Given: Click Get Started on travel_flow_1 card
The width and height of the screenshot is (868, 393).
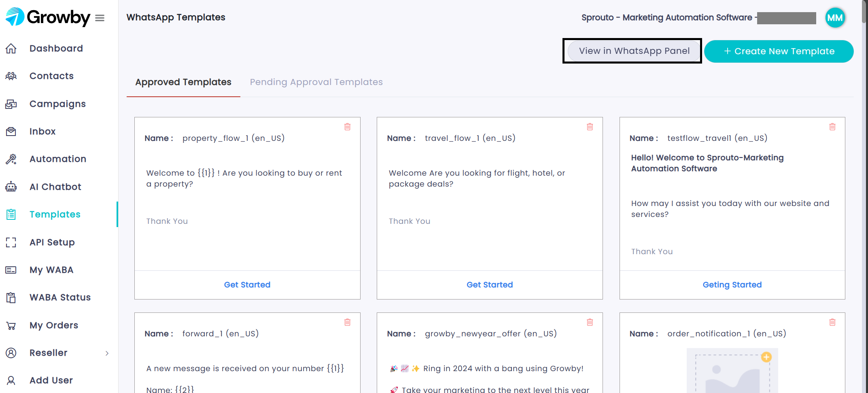Looking at the screenshot, I should pyautogui.click(x=490, y=285).
